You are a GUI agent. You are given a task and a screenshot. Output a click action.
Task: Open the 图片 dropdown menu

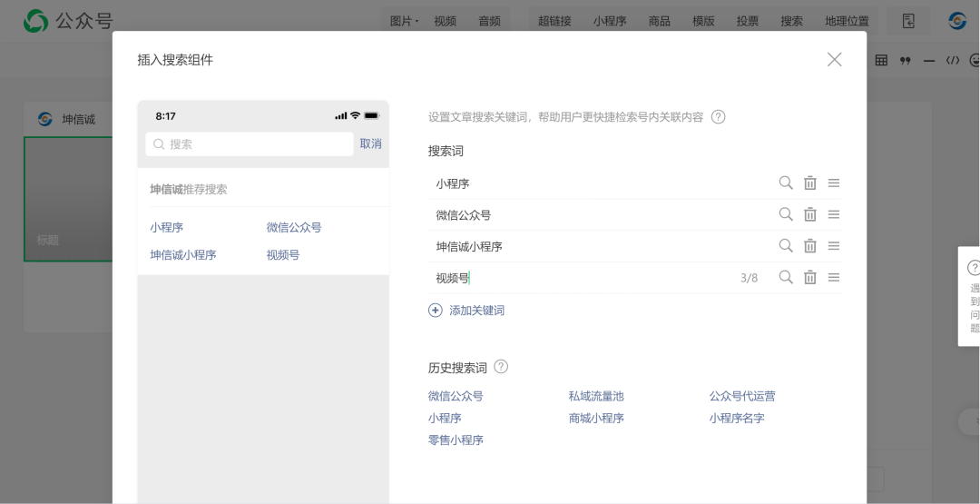click(x=404, y=21)
